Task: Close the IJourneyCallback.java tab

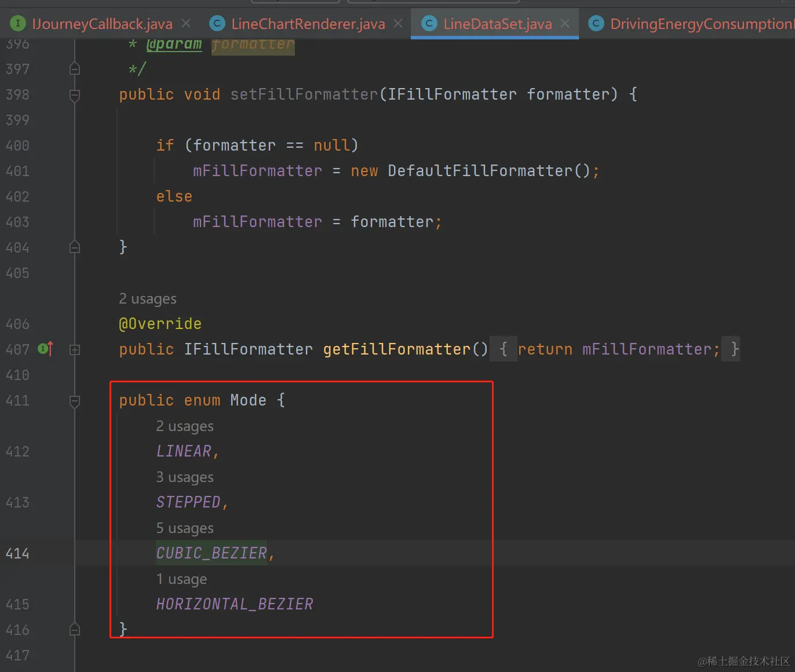Action: [x=186, y=24]
